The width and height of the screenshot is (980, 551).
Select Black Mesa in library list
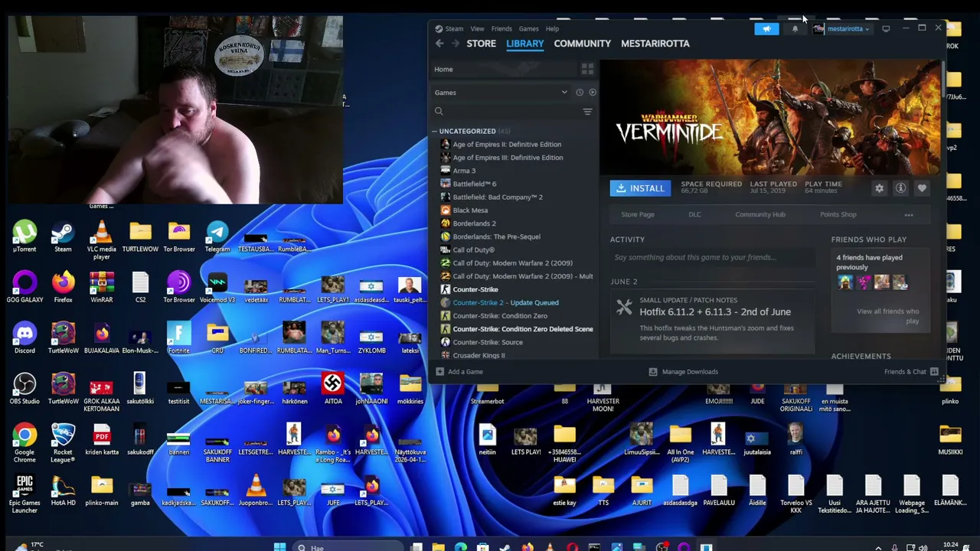[x=470, y=210]
